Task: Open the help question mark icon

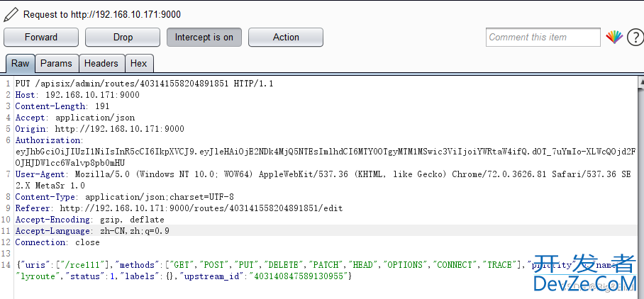Action: click(x=635, y=38)
